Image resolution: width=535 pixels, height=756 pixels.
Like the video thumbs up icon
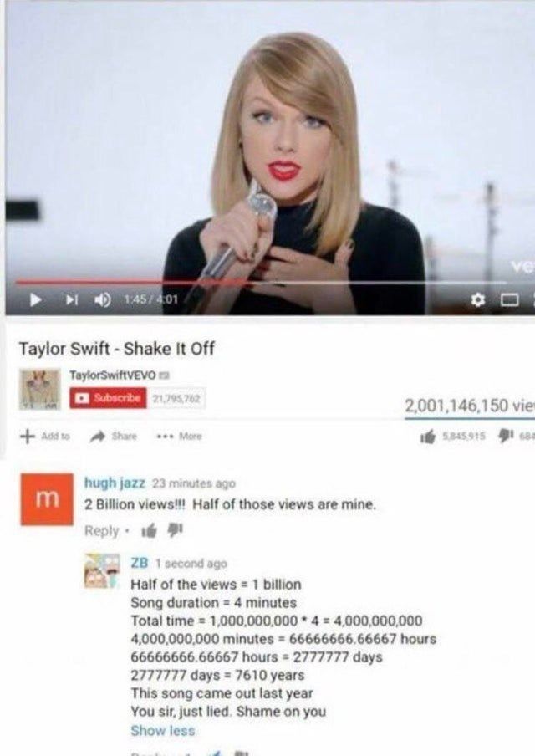coord(427,437)
